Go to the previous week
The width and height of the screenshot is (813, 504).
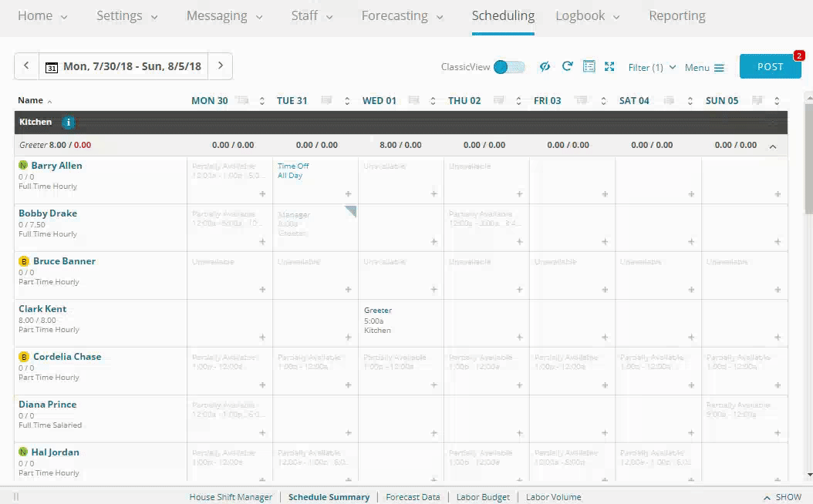[x=26, y=66]
